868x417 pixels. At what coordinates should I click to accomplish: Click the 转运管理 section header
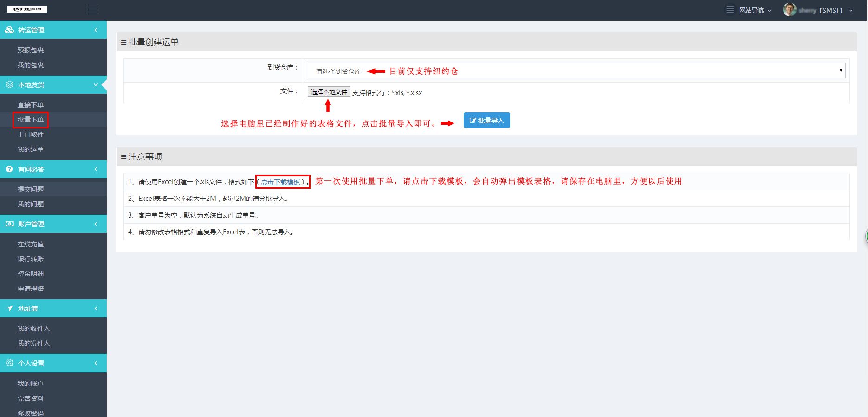click(53, 30)
